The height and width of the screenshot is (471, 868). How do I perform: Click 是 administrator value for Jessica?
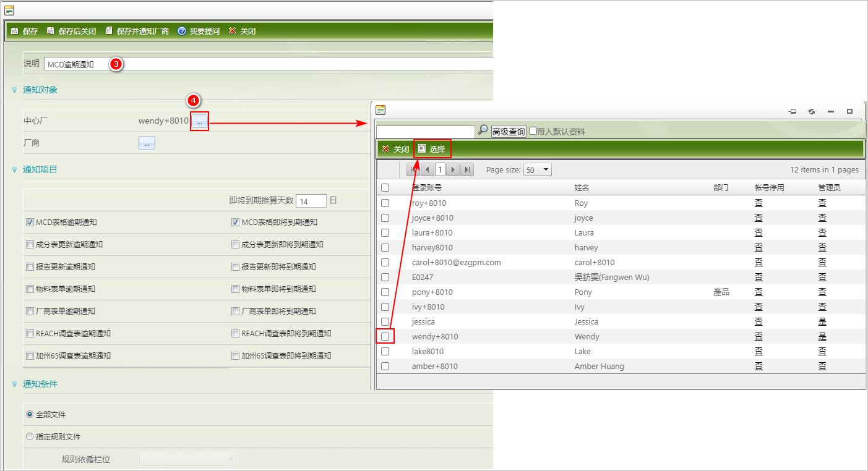point(822,321)
